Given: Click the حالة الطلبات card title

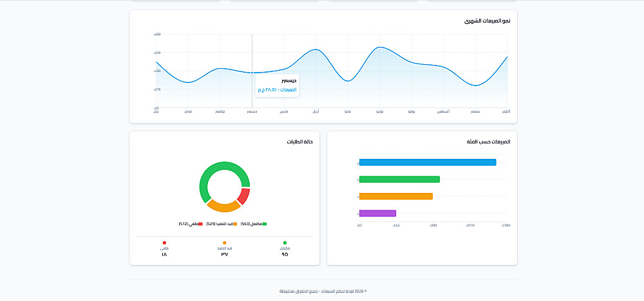Looking at the screenshot, I should point(300,142).
